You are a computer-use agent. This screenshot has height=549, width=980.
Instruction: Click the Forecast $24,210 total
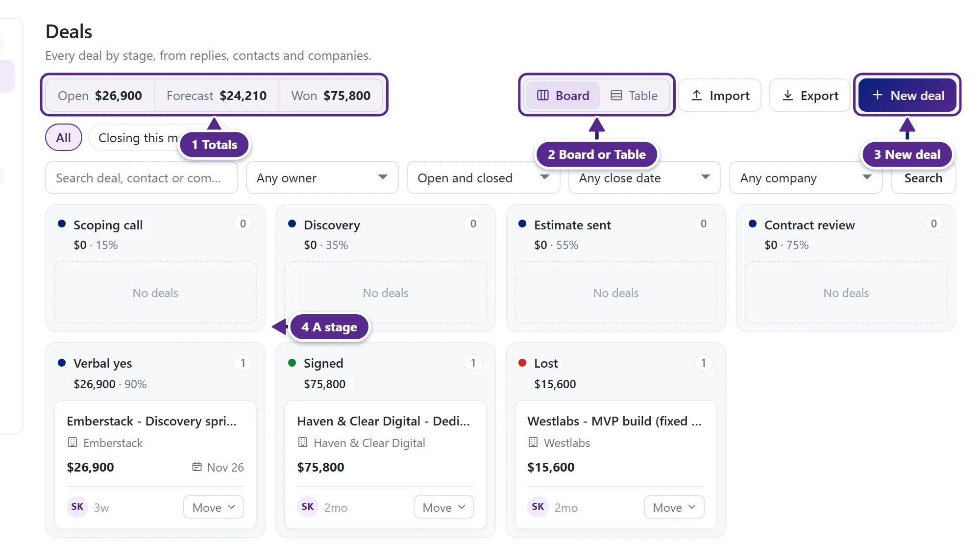[x=217, y=96]
